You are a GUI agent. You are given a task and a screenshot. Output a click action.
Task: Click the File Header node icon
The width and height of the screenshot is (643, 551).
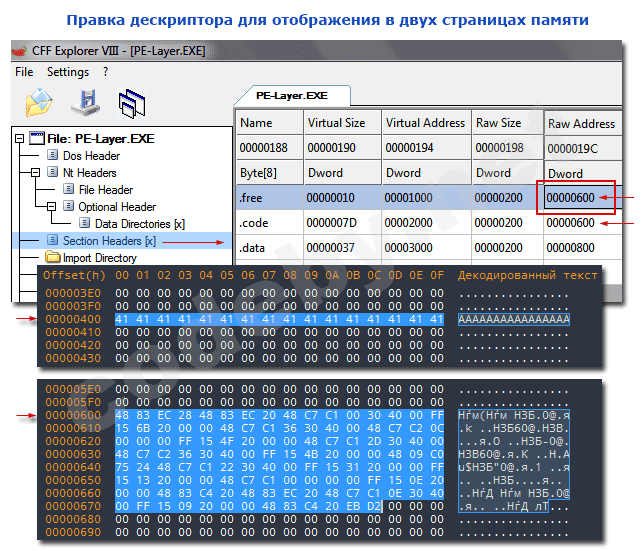(x=68, y=189)
